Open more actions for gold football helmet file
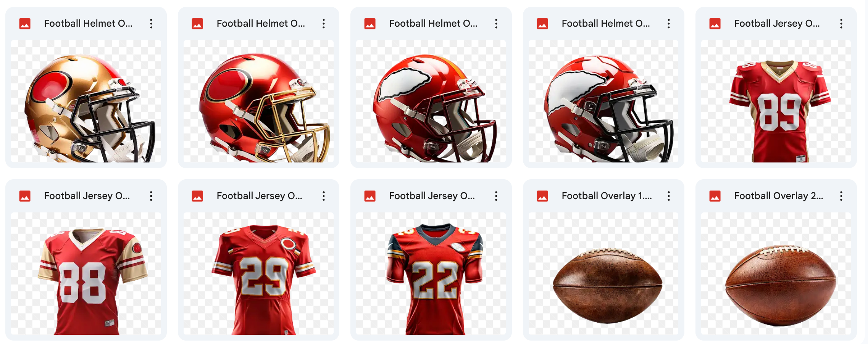 [x=151, y=24]
